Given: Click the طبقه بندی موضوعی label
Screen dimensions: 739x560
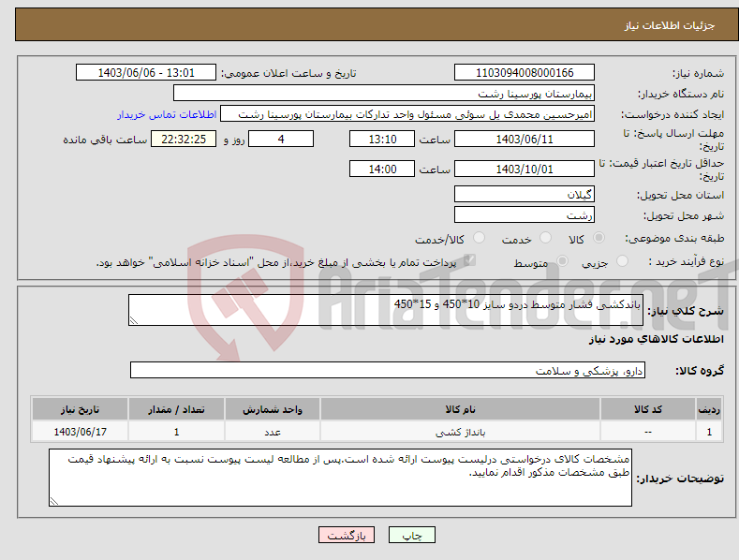Looking at the screenshot, I should pos(674,238).
